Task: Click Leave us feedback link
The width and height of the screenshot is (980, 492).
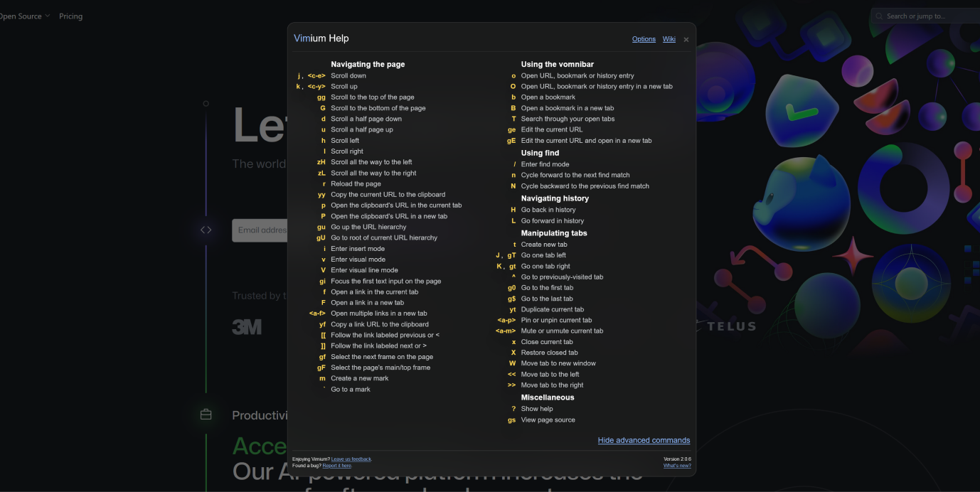Action: [x=351, y=459]
